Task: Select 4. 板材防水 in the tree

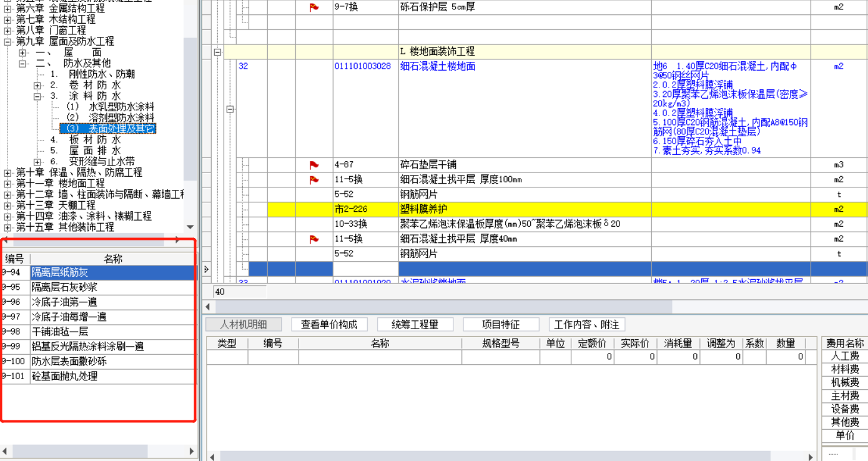Action: coord(86,140)
